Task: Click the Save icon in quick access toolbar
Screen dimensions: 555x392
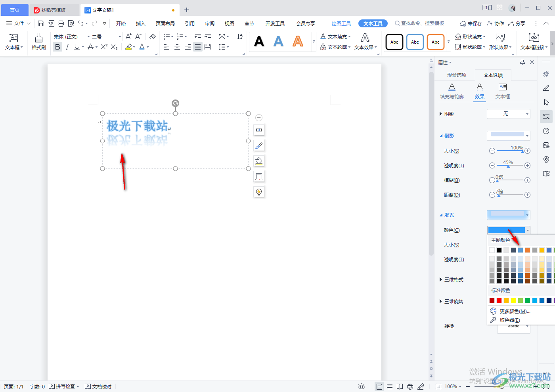Action: tap(41, 23)
